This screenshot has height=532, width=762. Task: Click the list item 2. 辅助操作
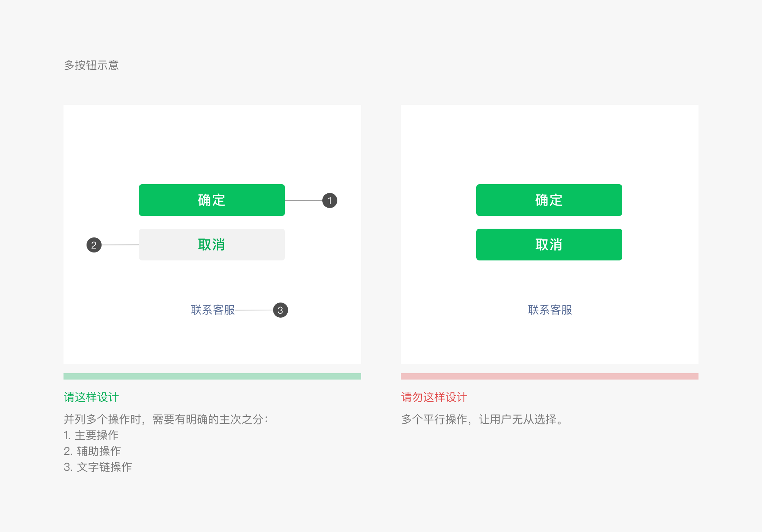pos(92,451)
